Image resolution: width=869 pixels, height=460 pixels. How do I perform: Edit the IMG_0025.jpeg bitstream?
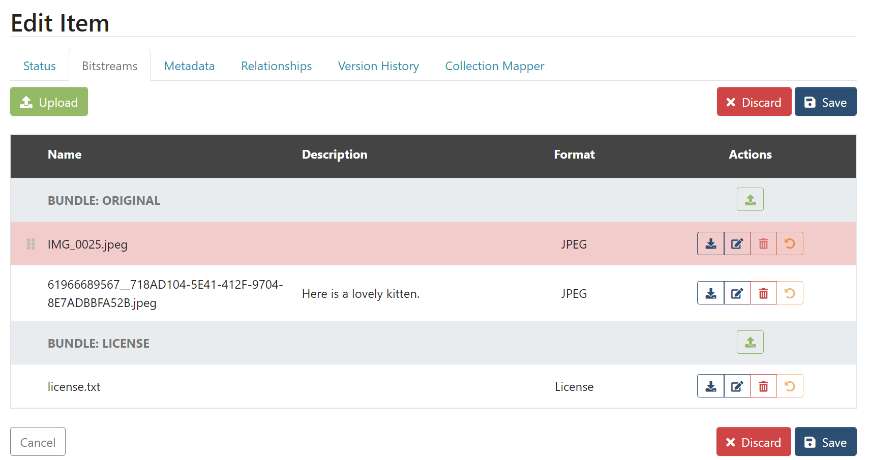pyautogui.click(x=737, y=244)
